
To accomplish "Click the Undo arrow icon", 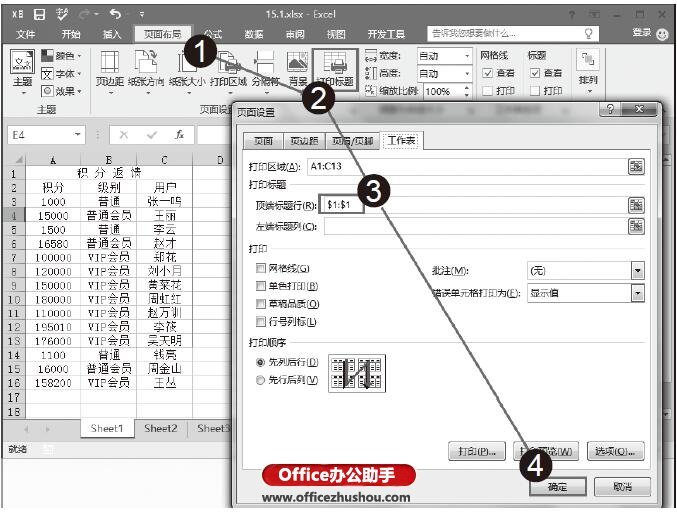I will pos(115,15).
